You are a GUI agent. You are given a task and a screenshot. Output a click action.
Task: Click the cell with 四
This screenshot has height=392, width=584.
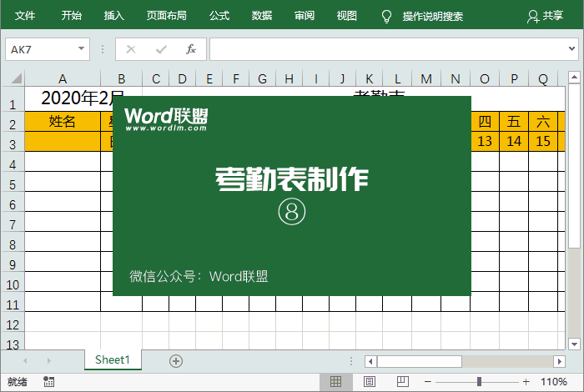(x=485, y=122)
